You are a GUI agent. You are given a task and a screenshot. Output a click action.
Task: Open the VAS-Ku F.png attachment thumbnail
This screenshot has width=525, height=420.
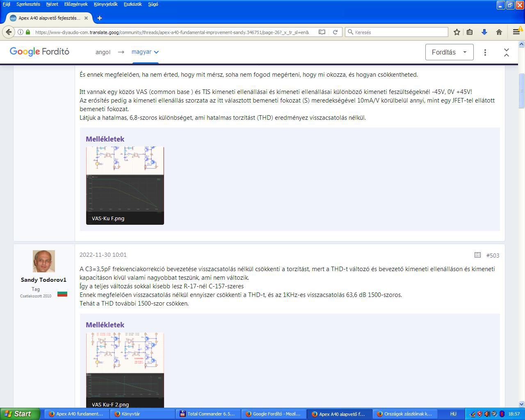tap(125, 185)
